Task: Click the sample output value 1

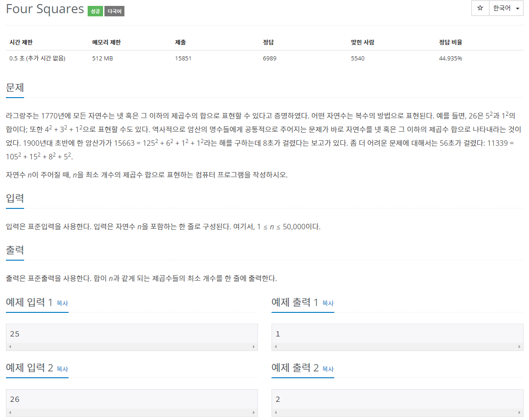Action: tap(278, 334)
